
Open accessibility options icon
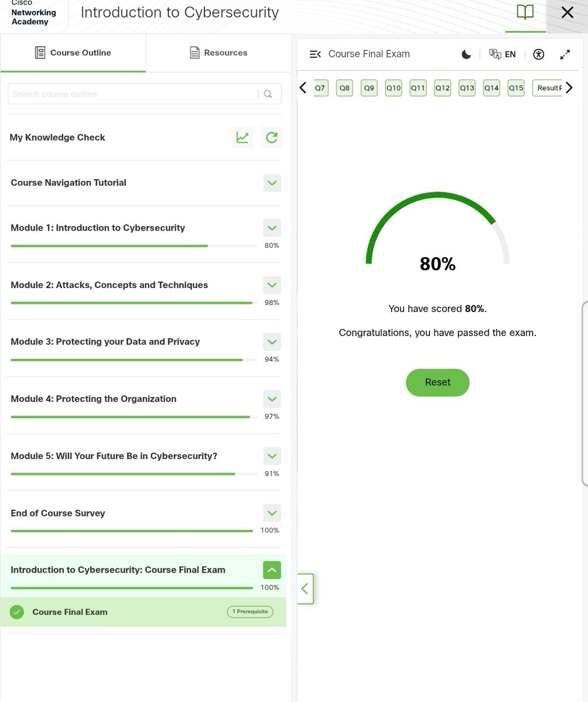point(539,54)
